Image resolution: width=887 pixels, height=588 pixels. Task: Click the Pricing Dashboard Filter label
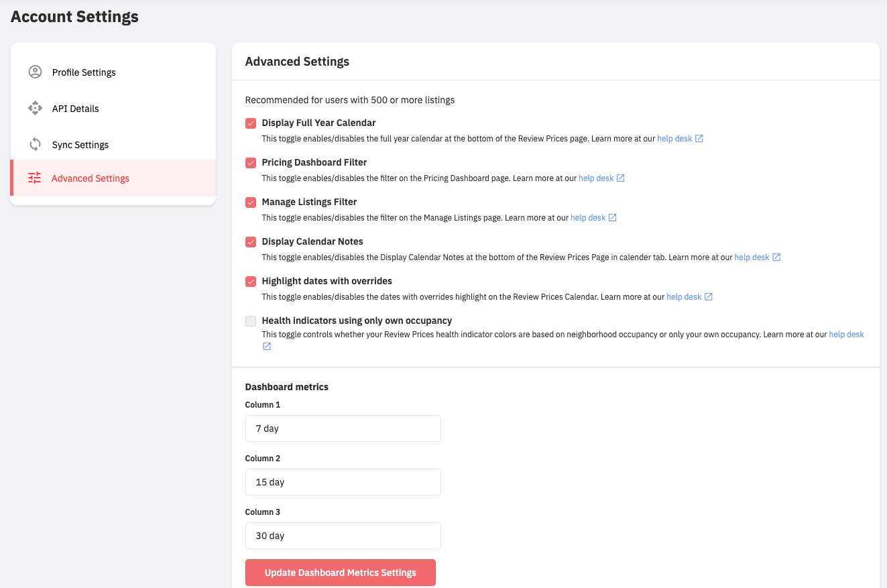(314, 162)
